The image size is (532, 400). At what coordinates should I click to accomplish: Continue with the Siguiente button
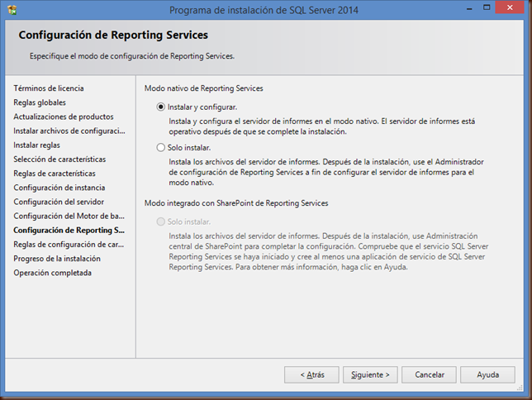370,375
